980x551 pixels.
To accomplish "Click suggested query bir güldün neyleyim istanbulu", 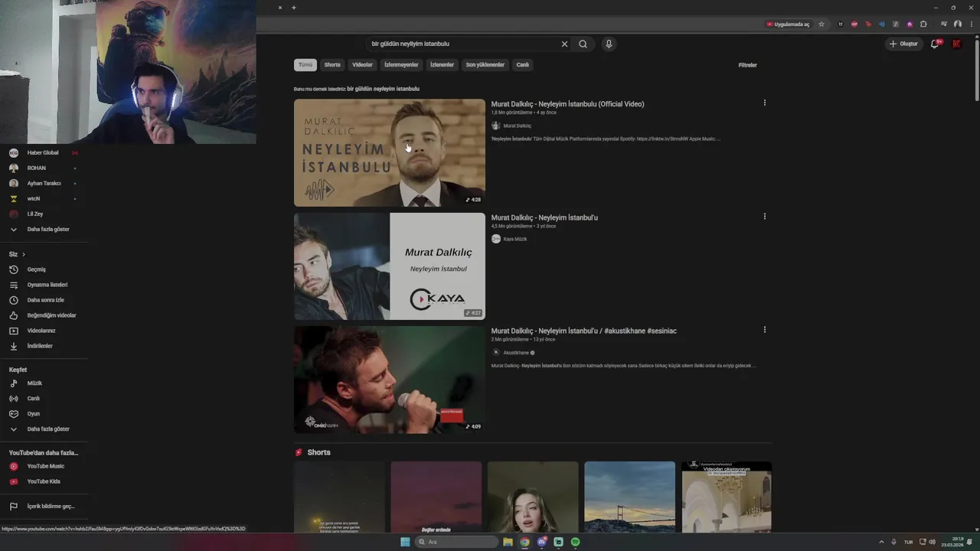I will point(383,89).
